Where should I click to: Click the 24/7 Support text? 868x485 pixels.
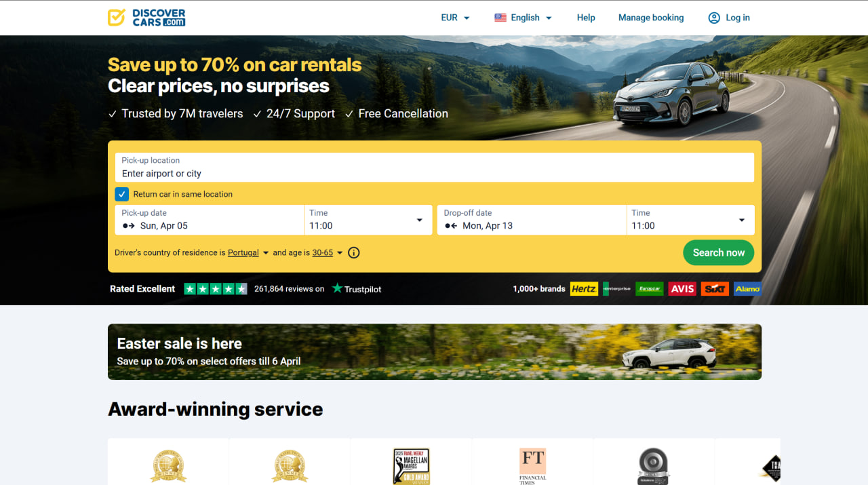click(300, 114)
